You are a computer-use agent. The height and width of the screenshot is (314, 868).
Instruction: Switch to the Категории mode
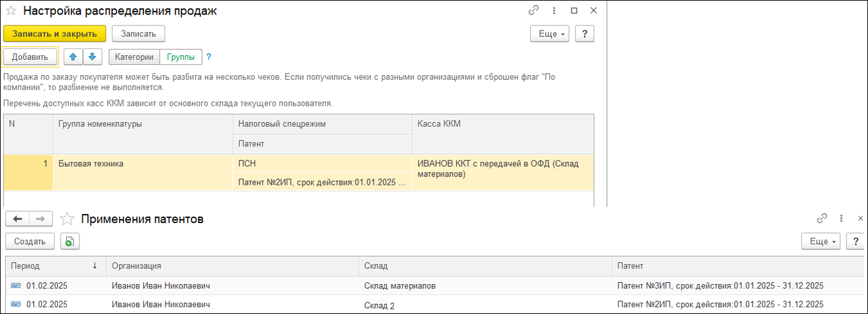134,57
